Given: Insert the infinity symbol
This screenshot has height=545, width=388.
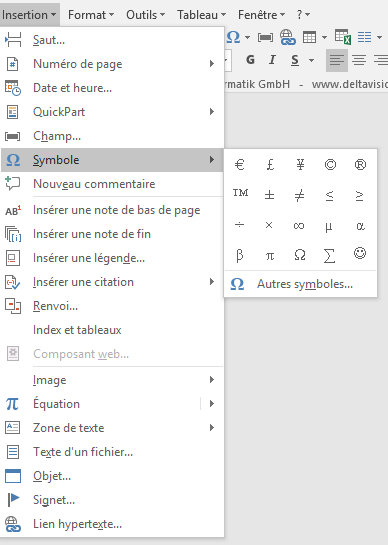Looking at the screenshot, I should (299, 226).
